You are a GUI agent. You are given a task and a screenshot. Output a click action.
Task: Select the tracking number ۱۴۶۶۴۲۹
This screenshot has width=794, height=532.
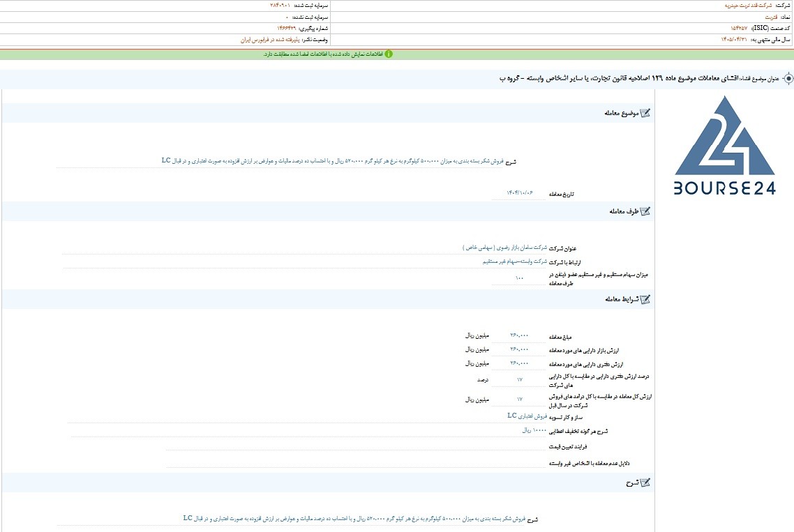pos(286,29)
